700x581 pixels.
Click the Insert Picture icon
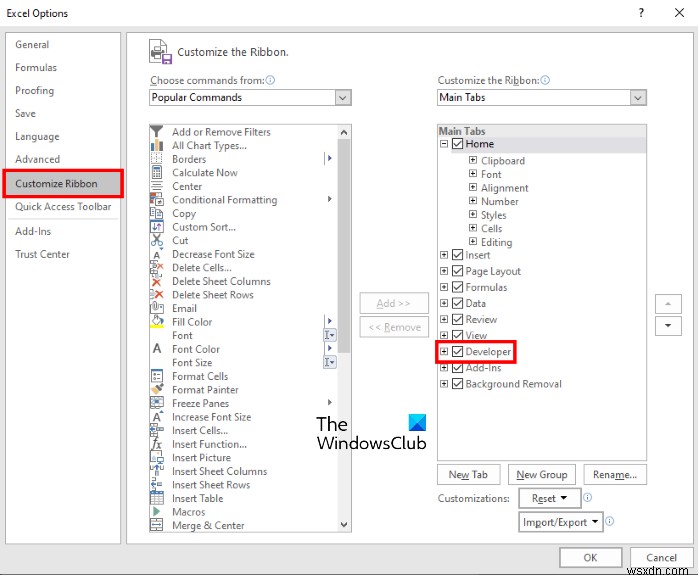[156, 457]
